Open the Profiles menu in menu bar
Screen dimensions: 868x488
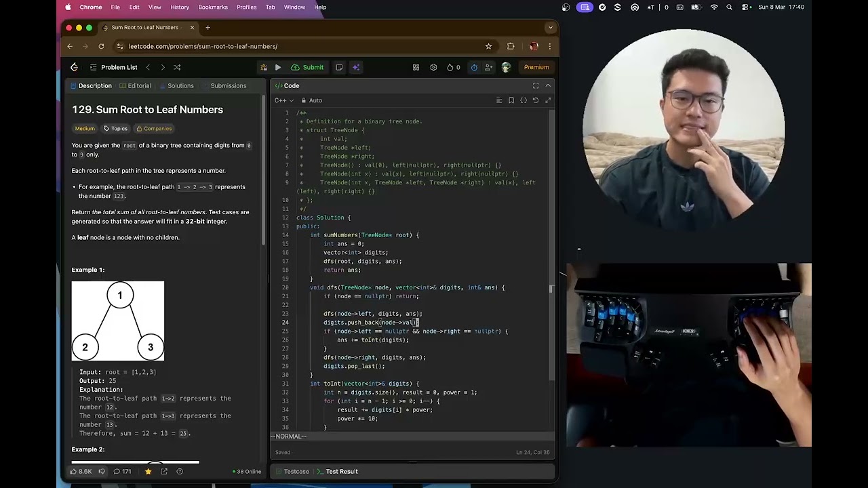point(246,7)
